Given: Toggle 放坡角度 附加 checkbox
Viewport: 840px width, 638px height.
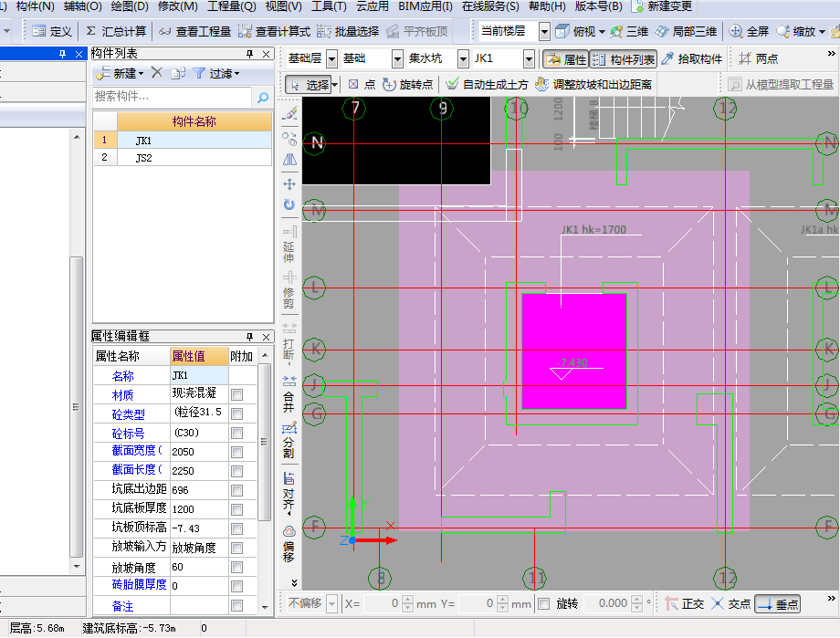Looking at the screenshot, I should point(237,568).
